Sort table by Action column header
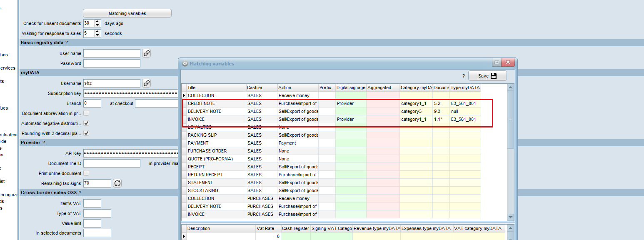 pos(298,87)
